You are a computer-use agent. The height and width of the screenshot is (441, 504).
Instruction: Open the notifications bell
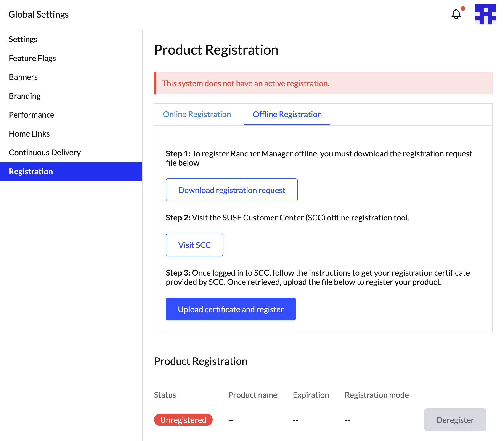456,14
